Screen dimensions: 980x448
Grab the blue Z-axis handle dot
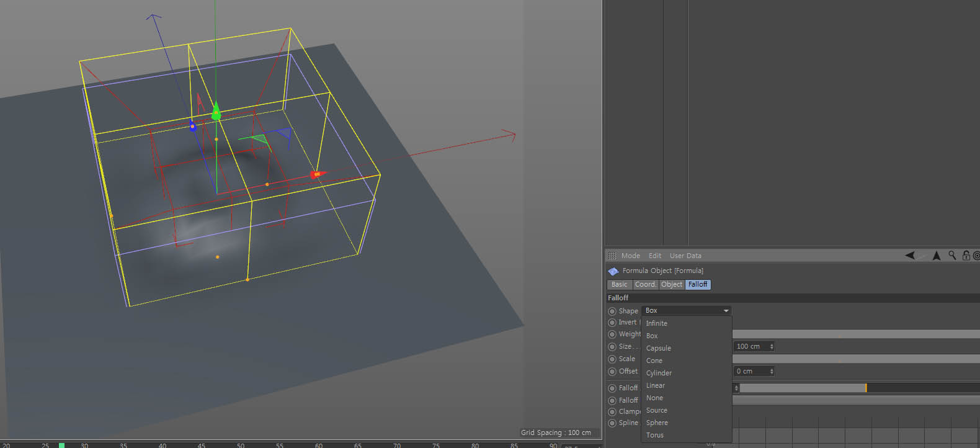[x=193, y=127]
